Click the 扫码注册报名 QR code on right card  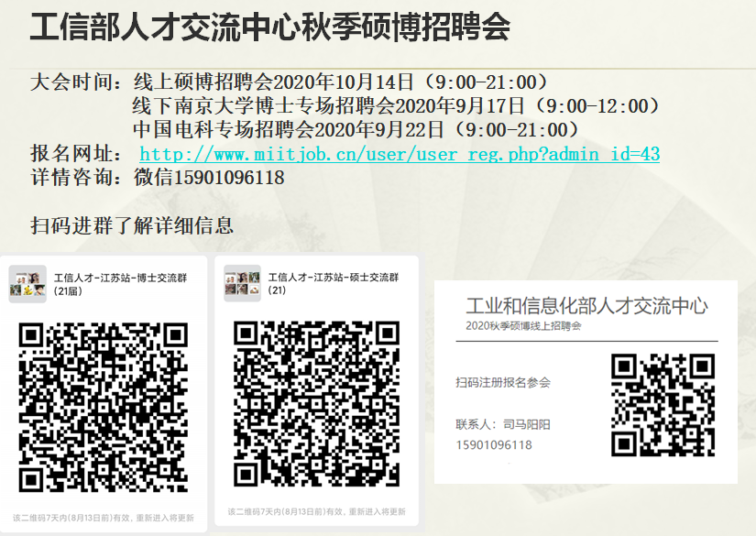point(663,405)
